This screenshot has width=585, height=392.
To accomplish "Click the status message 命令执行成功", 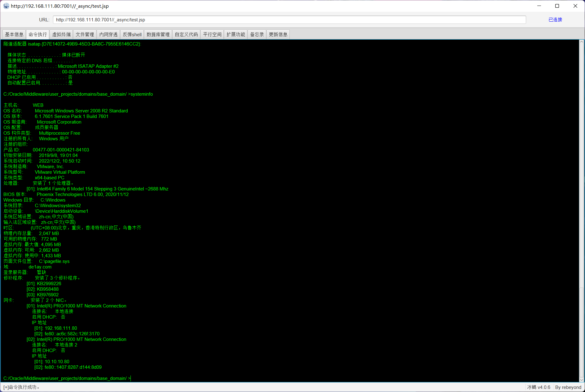I will 21,387.
